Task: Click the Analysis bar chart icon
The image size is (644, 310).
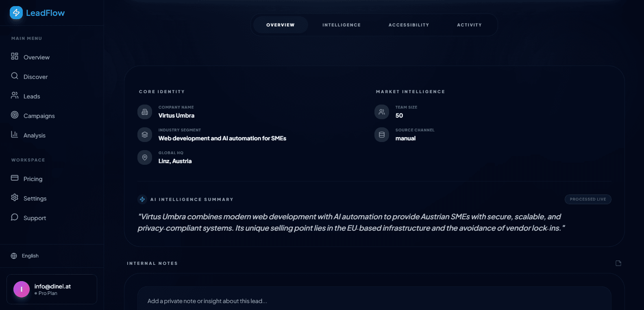Action: click(15, 135)
